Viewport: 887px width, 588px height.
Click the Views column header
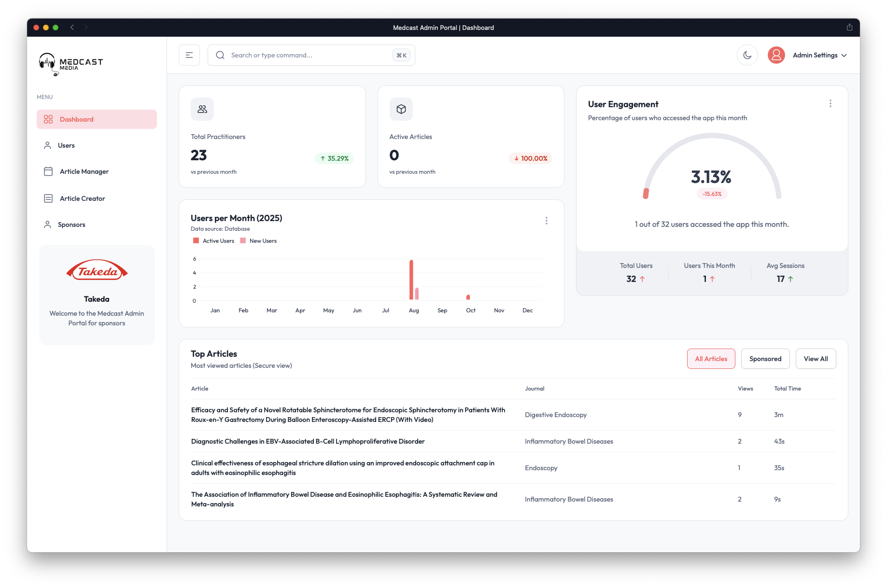pos(746,389)
